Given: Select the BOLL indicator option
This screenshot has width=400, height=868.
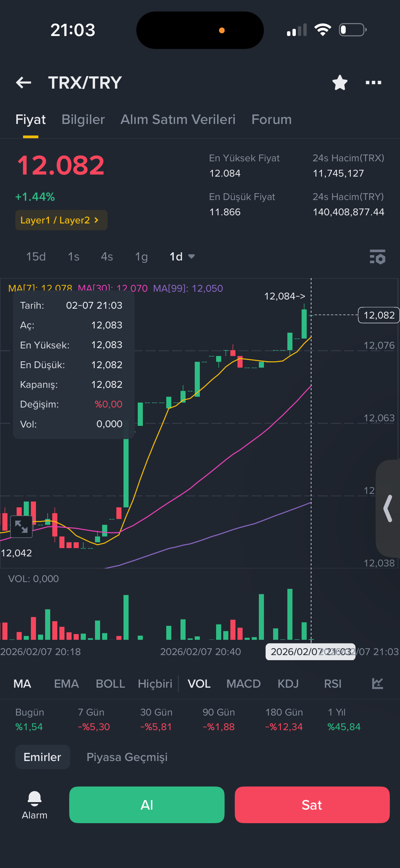Looking at the screenshot, I should pyautogui.click(x=110, y=684).
